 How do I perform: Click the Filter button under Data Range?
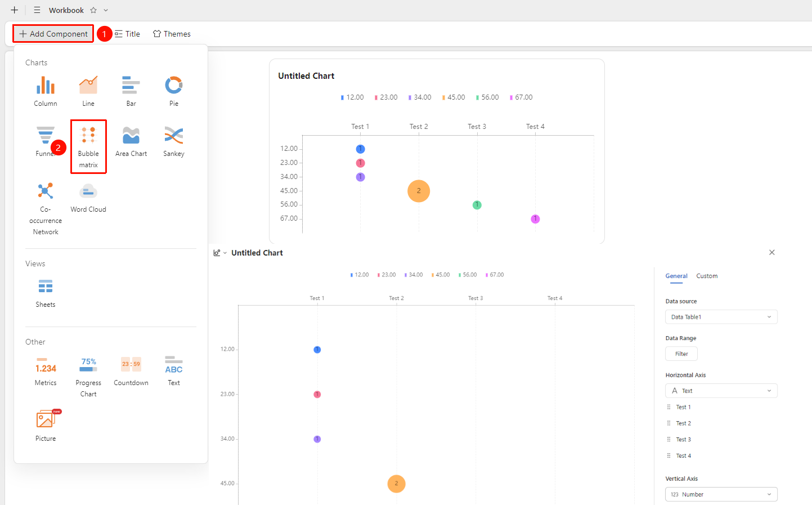click(x=681, y=354)
